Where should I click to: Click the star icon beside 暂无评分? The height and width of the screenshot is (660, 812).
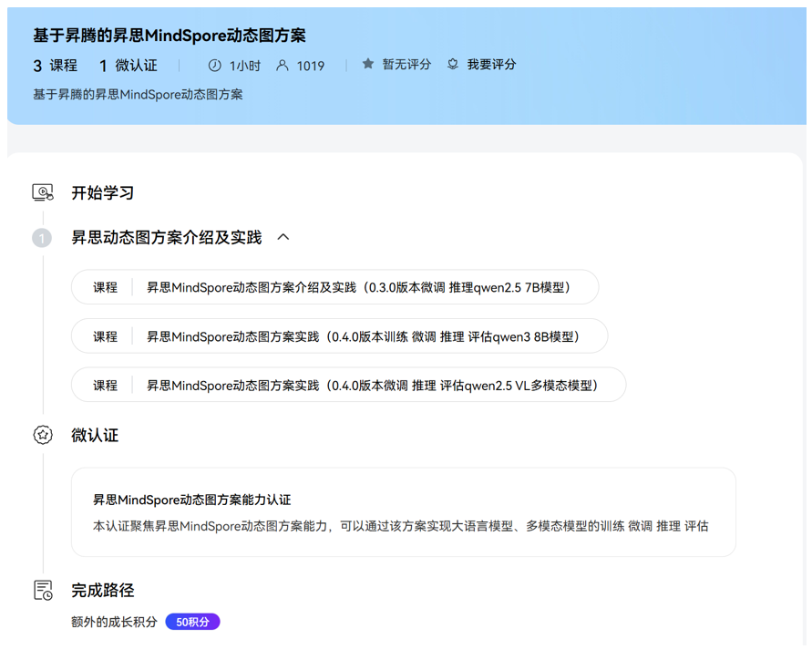coord(367,64)
